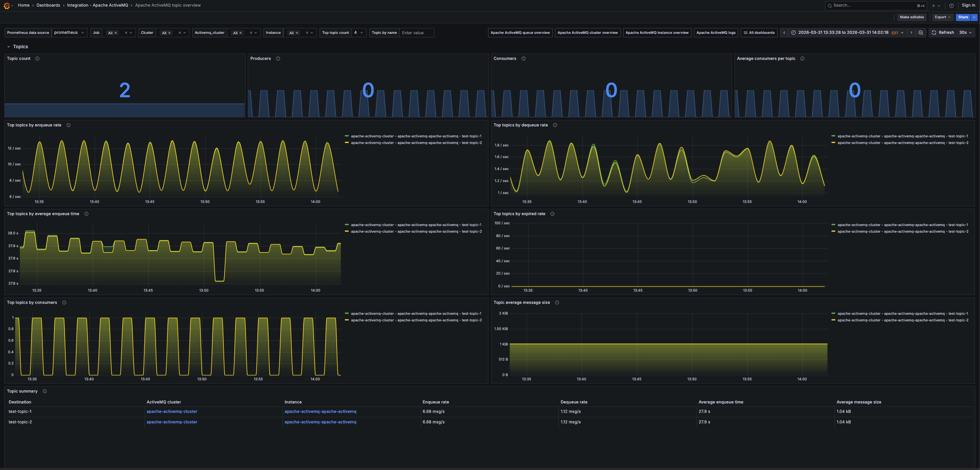Viewport: 980px width, 470px height.
Task: Click the Make editable button
Action: (x=912, y=17)
